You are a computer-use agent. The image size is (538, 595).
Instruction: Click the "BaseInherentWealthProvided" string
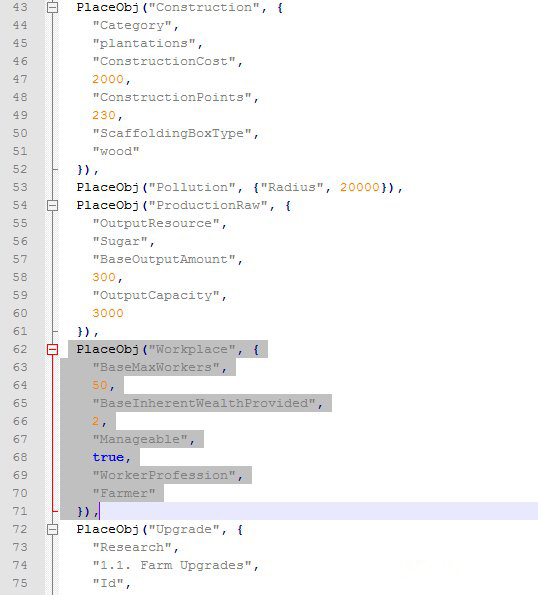coord(204,403)
